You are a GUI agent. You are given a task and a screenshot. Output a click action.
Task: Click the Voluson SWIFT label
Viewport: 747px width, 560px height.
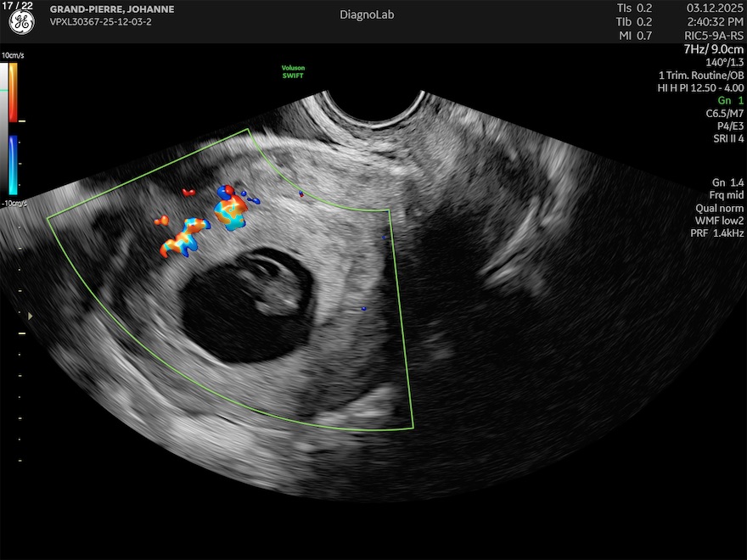(293, 72)
